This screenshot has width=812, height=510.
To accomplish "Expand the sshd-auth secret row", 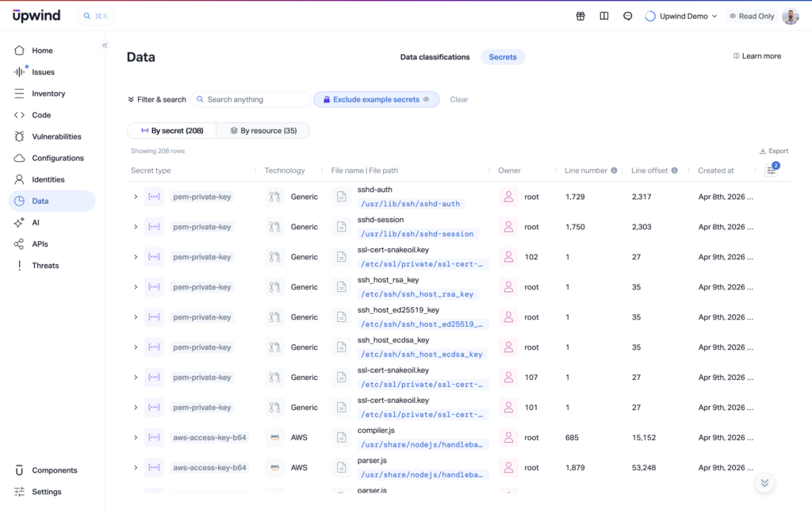I will [136, 197].
